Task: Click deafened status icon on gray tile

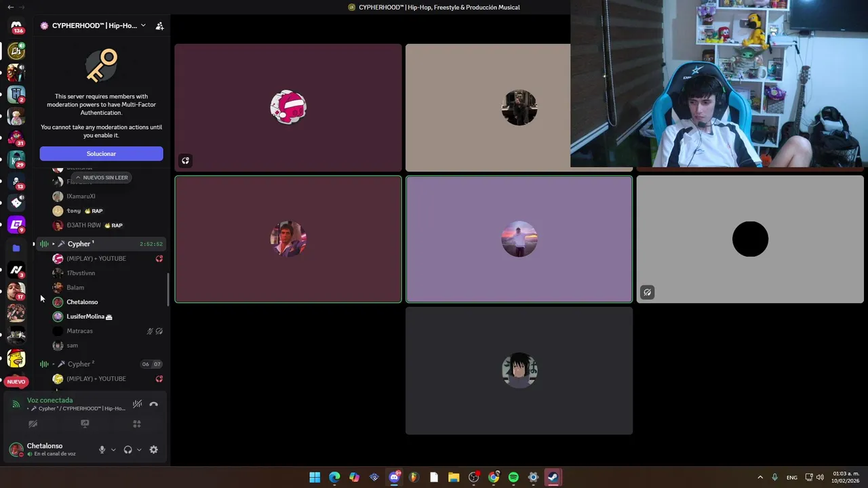Action: [647, 293]
